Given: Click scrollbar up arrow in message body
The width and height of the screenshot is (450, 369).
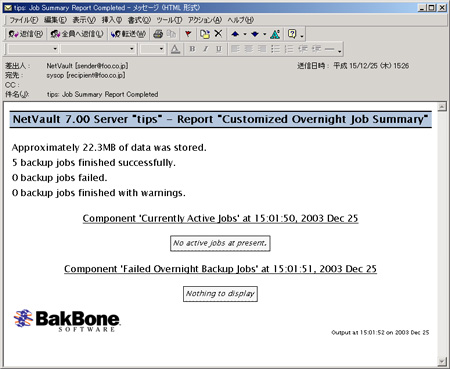Looking at the screenshot, I should pos(442,107).
